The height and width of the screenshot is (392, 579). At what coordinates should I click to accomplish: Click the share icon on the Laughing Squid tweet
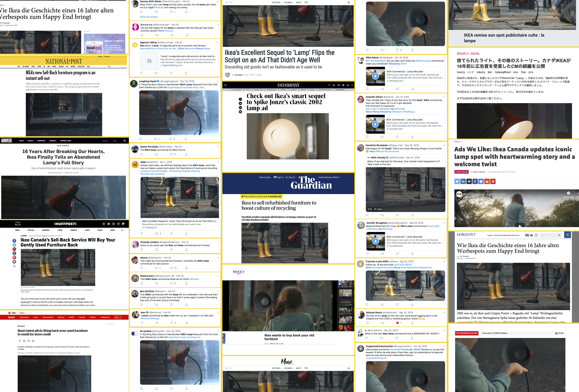[186, 139]
